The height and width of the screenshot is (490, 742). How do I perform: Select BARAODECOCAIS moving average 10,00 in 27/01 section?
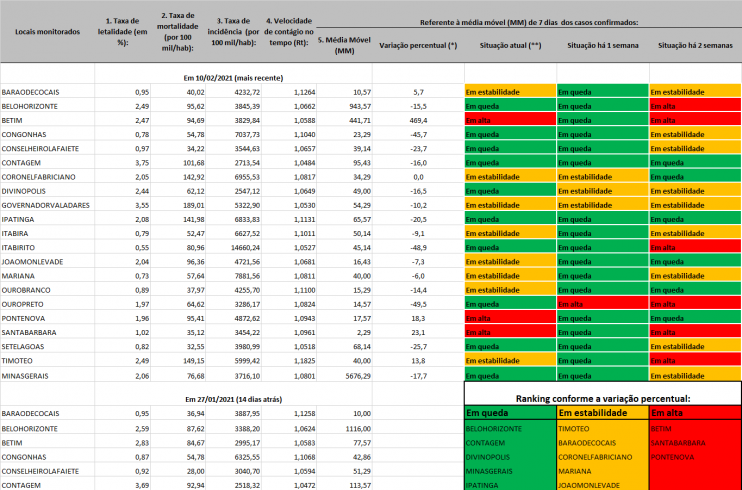pos(362,413)
